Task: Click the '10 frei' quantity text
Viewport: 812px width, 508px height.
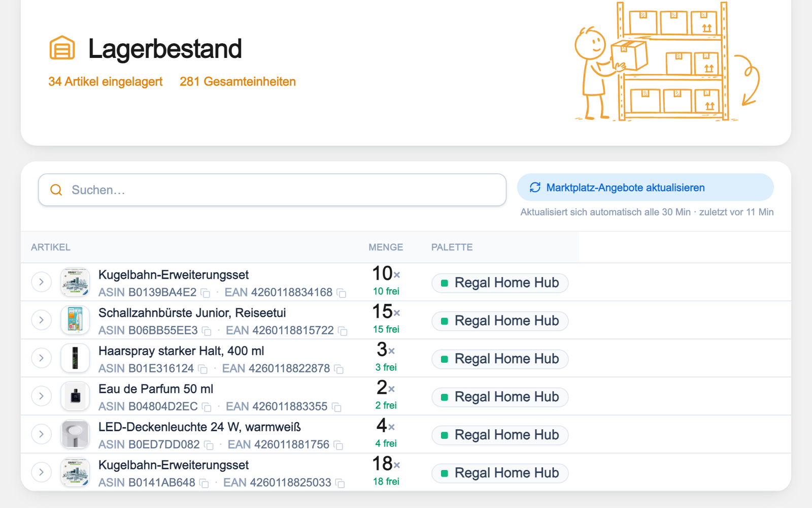Action: [386, 291]
